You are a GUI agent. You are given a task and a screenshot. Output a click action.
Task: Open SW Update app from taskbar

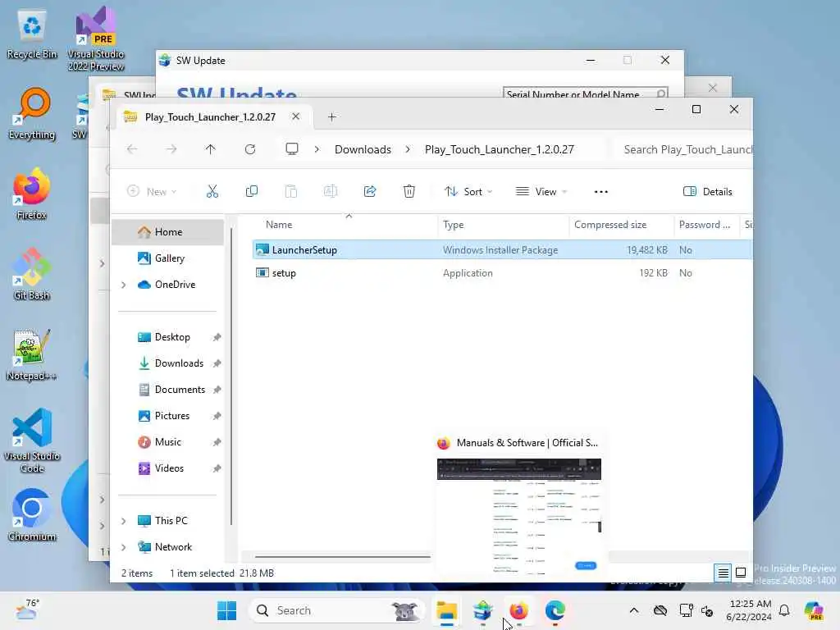point(482,610)
